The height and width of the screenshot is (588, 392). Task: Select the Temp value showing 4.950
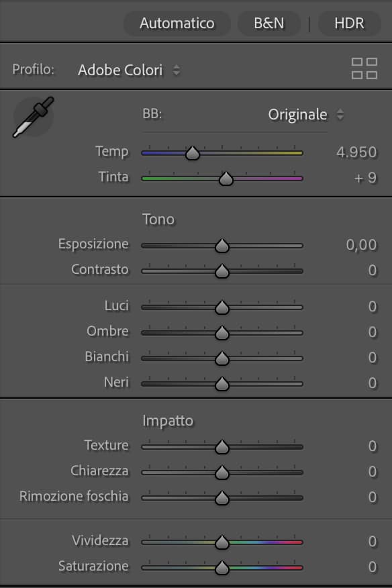(x=358, y=152)
